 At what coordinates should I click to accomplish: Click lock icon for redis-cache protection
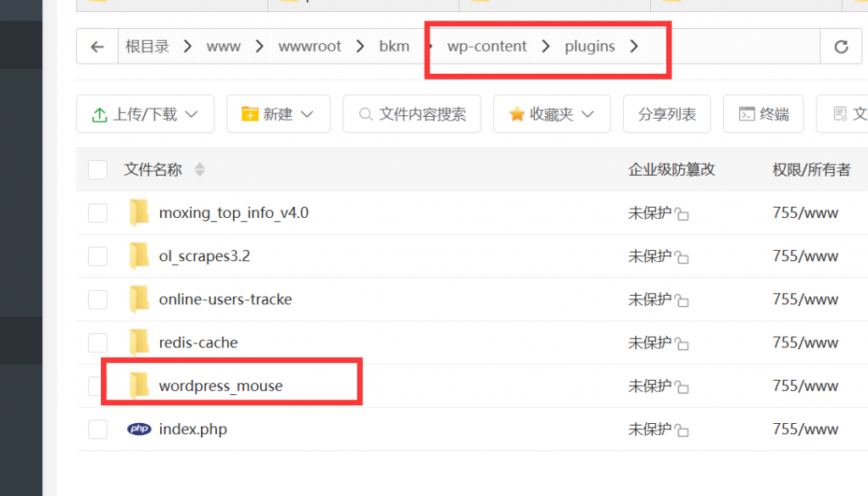tap(682, 343)
